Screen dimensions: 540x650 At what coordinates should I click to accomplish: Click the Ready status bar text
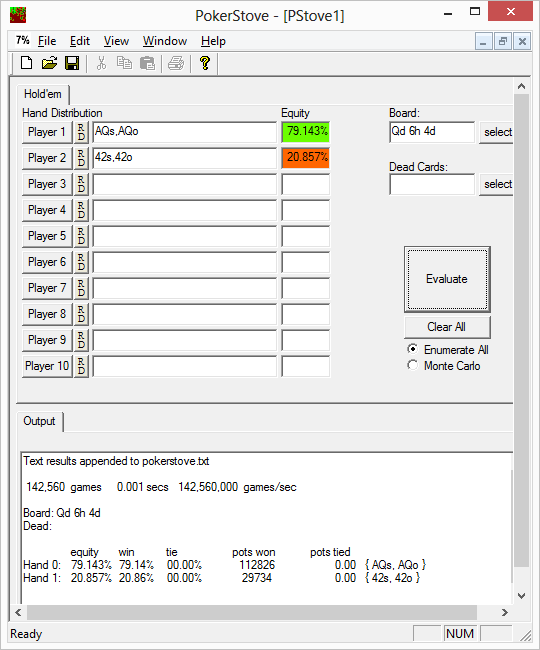tap(26, 634)
